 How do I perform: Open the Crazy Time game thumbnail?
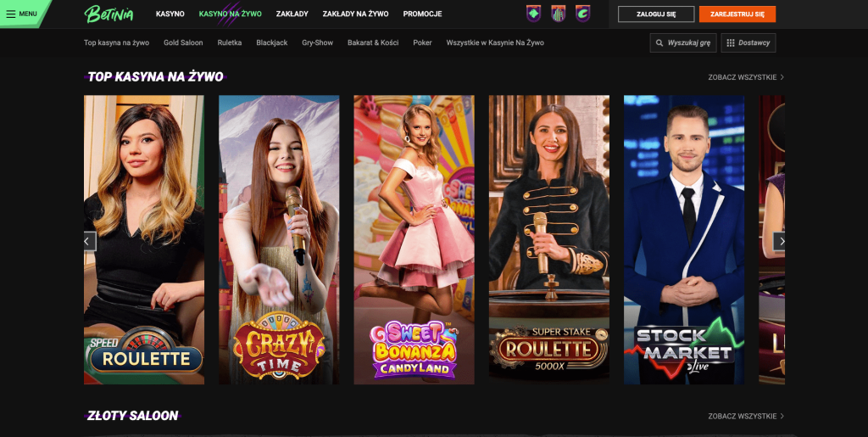coord(279,239)
